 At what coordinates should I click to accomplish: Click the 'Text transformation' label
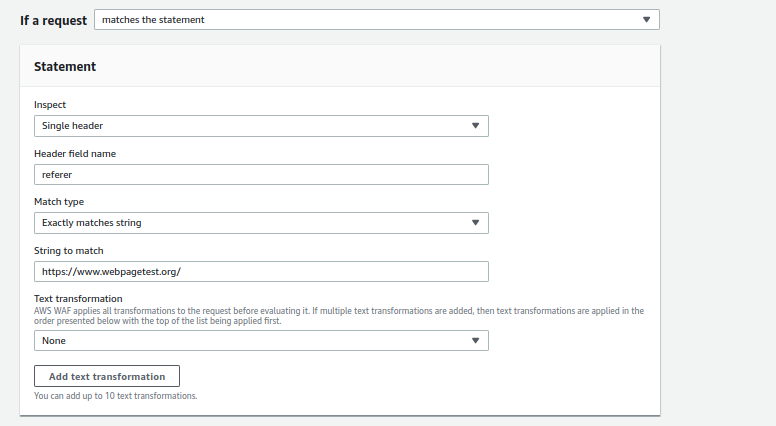[x=78, y=299]
